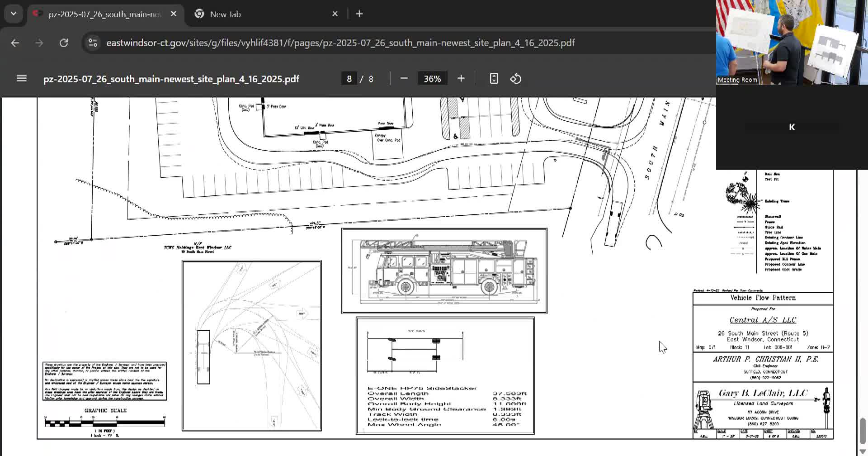
Task: Open the site information icon
Action: pyautogui.click(x=93, y=43)
